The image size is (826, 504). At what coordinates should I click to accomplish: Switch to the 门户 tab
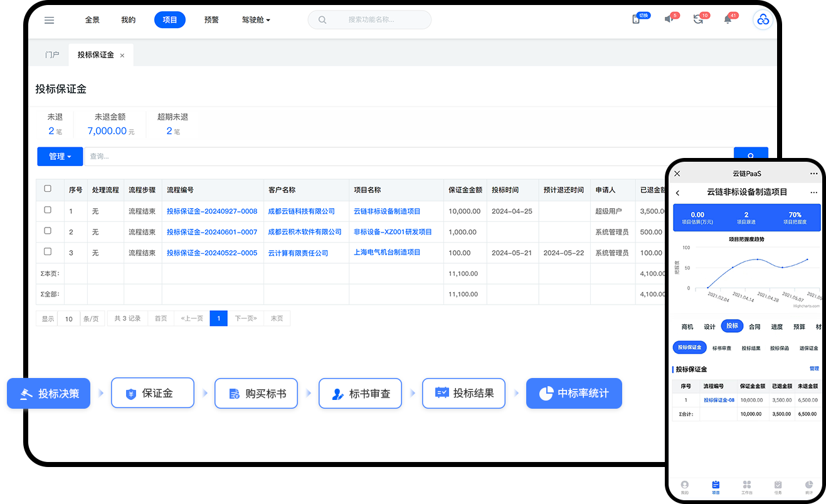tap(52, 55)
